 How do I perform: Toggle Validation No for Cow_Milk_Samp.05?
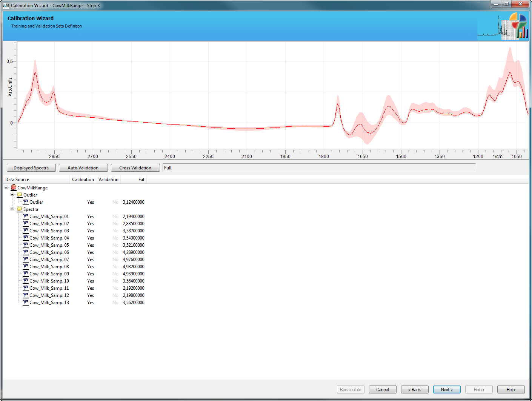[115, 245]
